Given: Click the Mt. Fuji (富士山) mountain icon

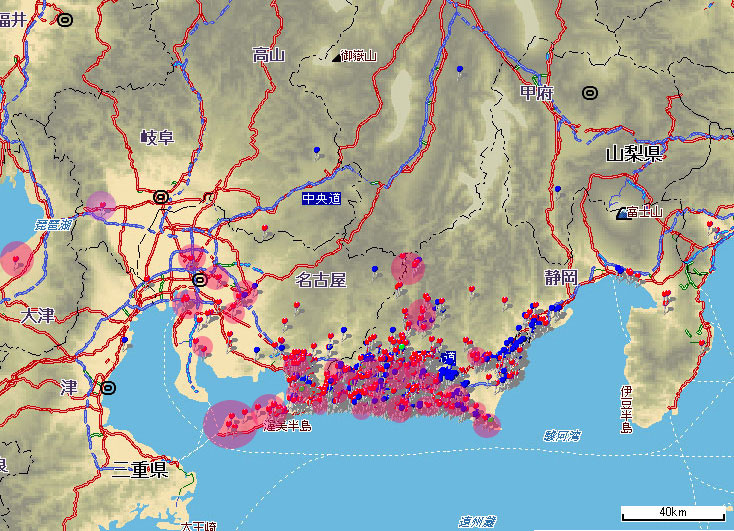Looking at the screenshot, I should 624,213.
